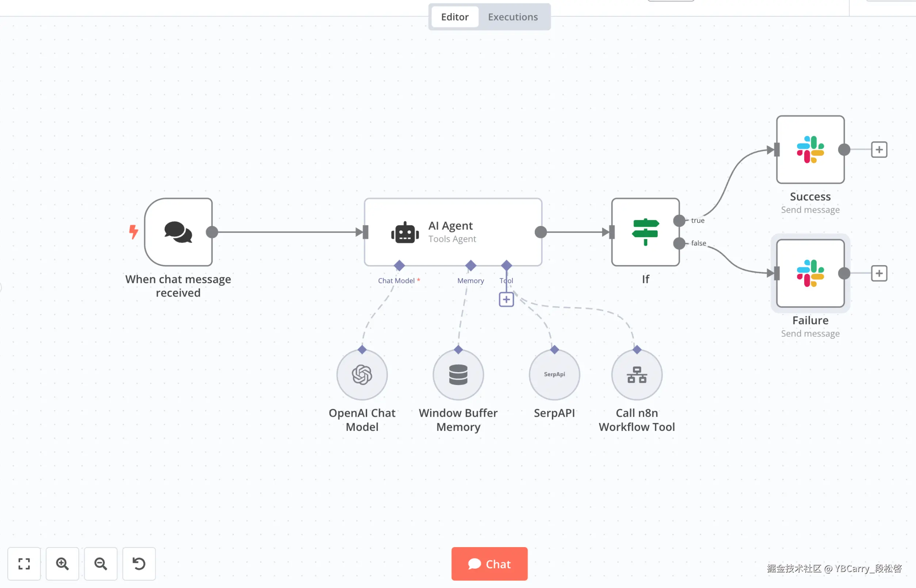
Task: Select the If condition node
Action: (x=645, y=232)
